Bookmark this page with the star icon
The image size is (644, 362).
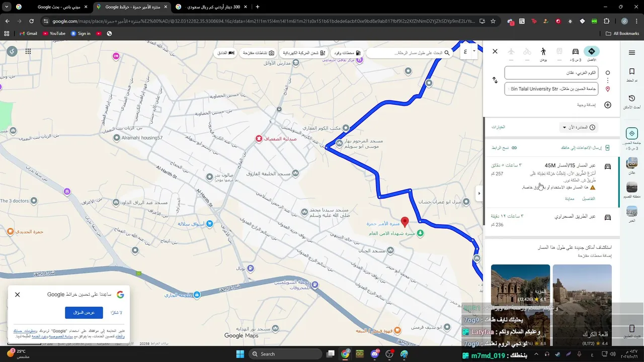[493, 21]
